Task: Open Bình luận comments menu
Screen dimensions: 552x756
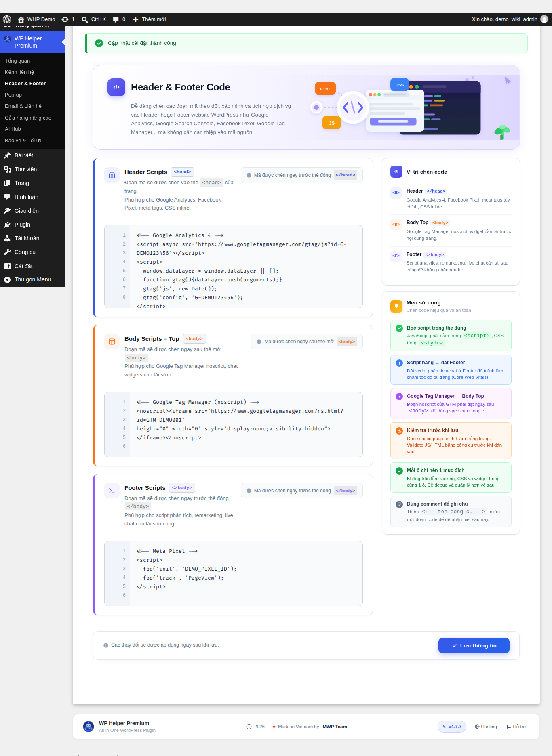Action: (32, 197)
